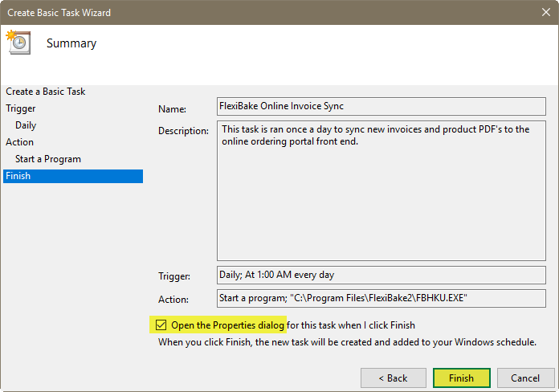
Task: Select the Daily step in sidebar
Action: point(26,125)
